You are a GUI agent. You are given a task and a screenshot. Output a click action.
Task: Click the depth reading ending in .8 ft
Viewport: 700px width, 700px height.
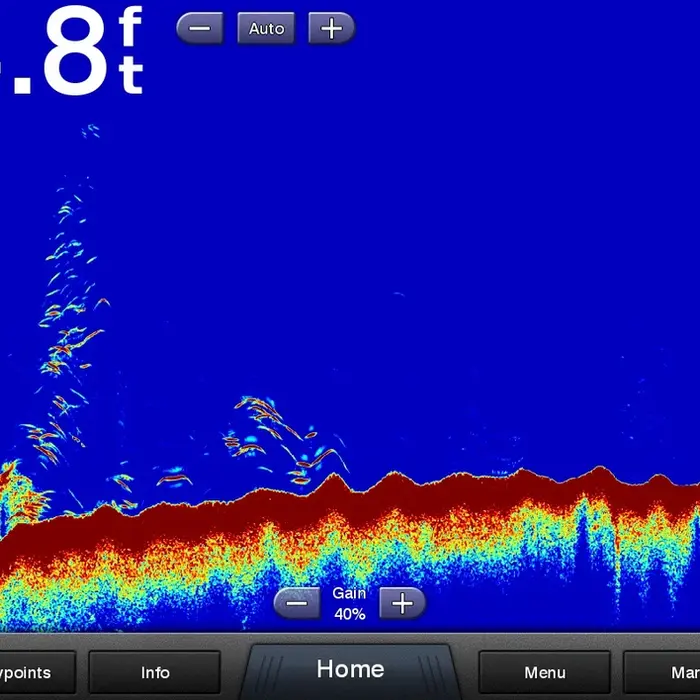pos(71,49)
